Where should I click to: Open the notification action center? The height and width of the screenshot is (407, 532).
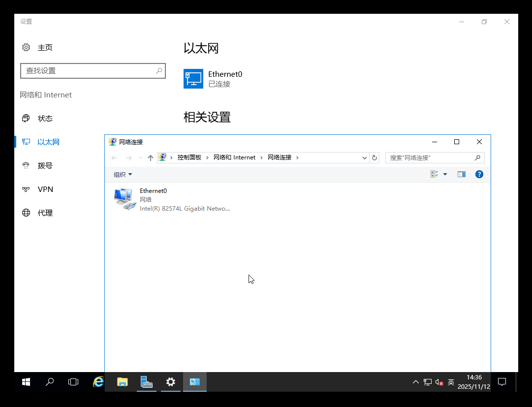[502, 382]
